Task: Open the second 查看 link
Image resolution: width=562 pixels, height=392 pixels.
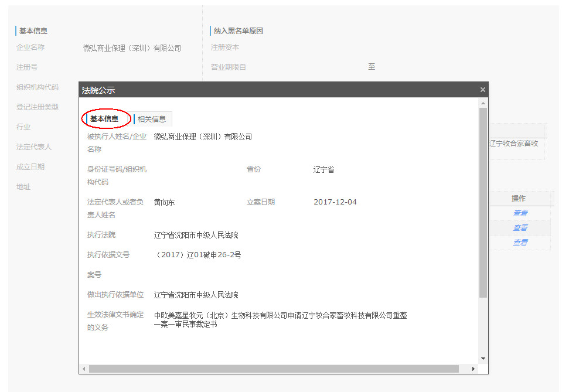Action: click(520, 228)
